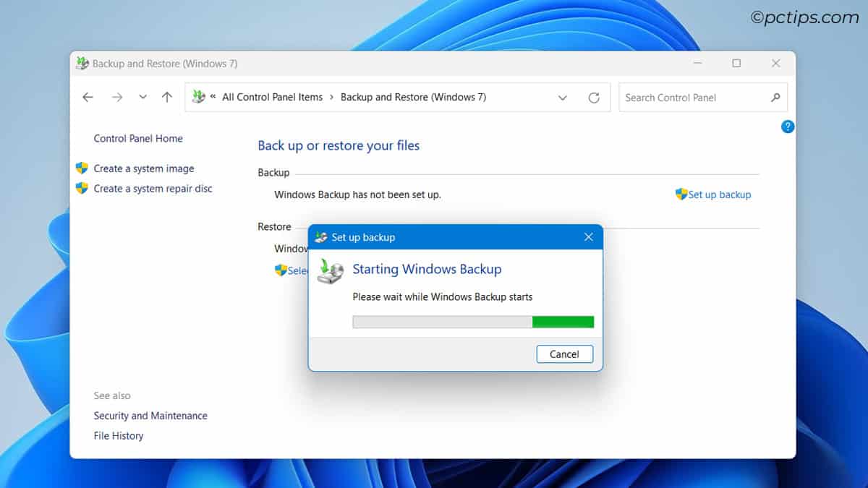Screen dimensions: 868x488
Task: Go up one level with Up arrow
Action: (x=167, y=97)
